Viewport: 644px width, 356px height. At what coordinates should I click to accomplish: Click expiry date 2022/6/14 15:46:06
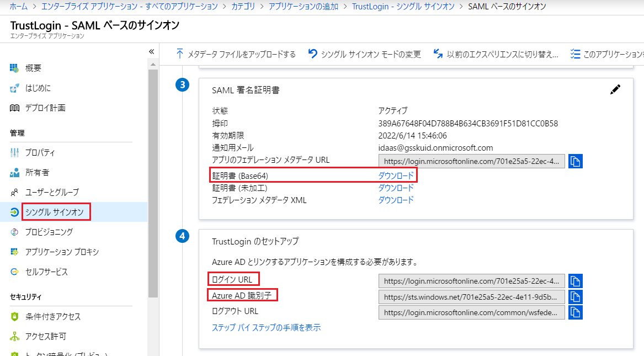click(412, 136)
